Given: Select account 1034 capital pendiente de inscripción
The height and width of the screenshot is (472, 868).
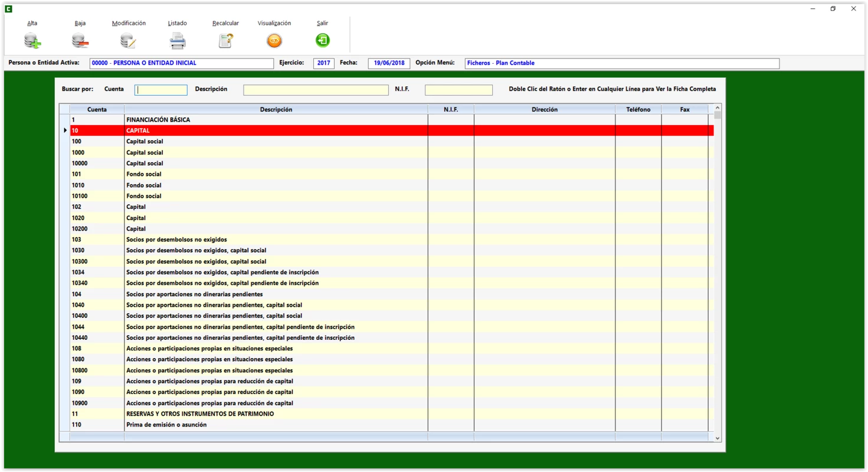Looking at the screenshot, I should [391, 273].
